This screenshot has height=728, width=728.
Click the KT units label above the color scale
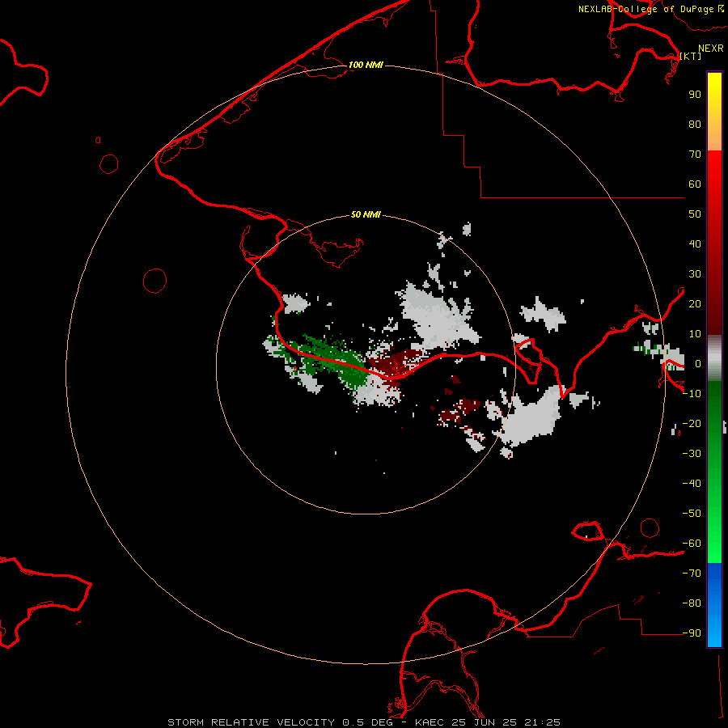[691, 56]
